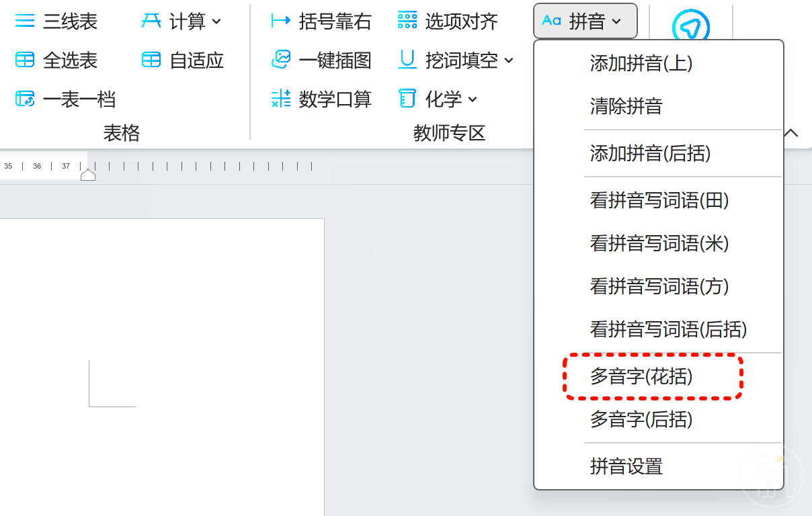The height and width of the screenshot is (516, 812).
Task: Click the 一表一档 icon
Action: click(25, 99)
